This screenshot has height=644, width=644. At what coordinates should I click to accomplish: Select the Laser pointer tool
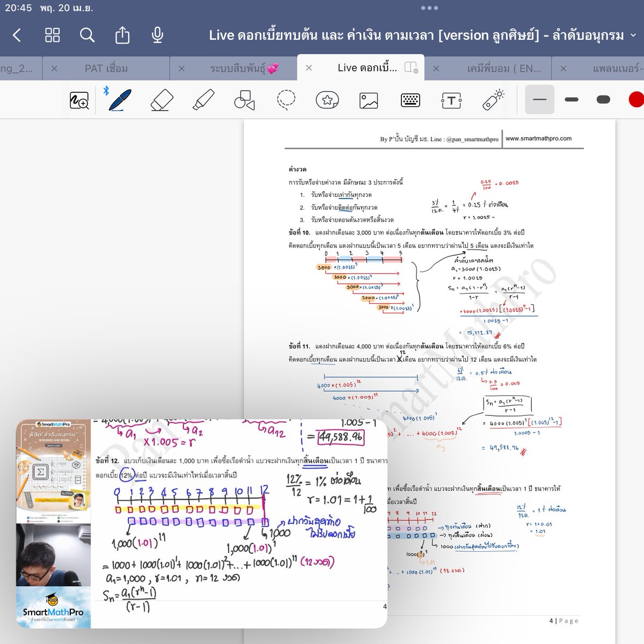pos(493,100)
